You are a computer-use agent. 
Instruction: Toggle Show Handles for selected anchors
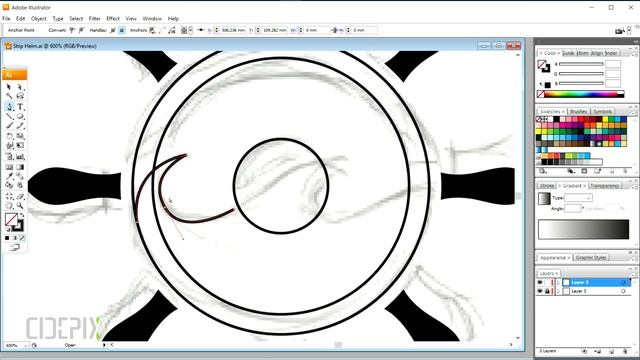coord(113,30)
